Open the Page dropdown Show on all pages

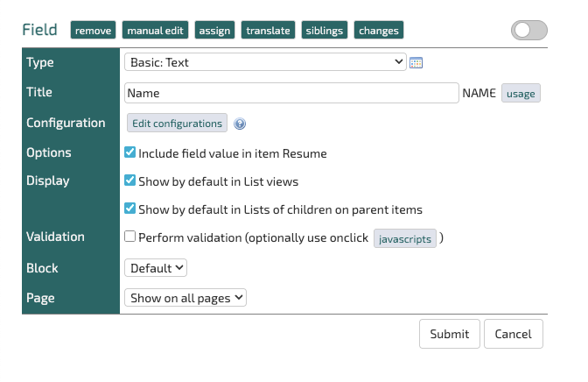[185, 298]
